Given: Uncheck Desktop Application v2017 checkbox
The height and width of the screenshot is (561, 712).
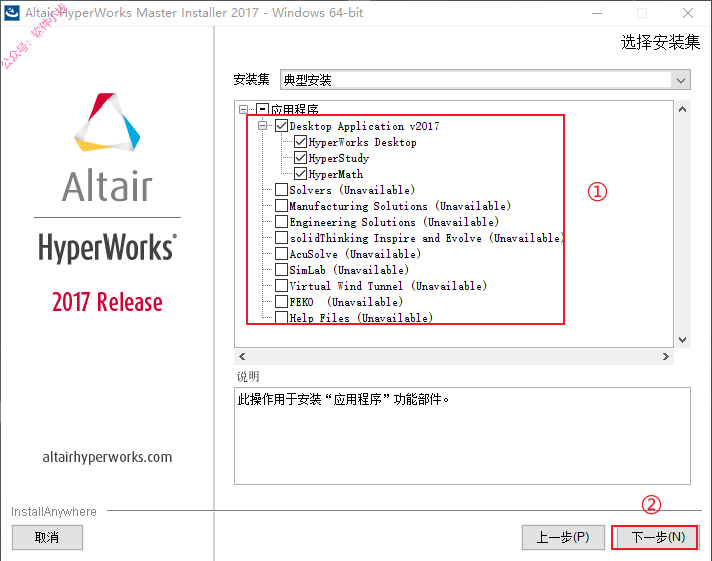Looking at the screenshot, I should pyautogui.click(x=282, y=125).
